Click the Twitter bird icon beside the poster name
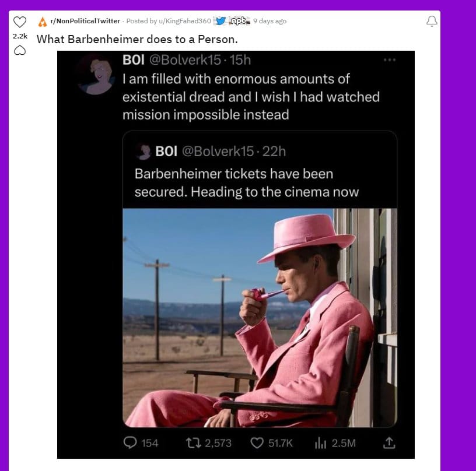Image resolution: width=476 pixels, height=471 pixels. pos(219,21)
